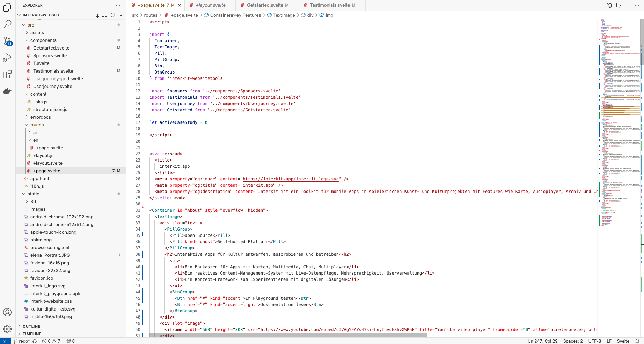Split the editor to the right
The image size is (644, 344).
[x=628, y=5]
